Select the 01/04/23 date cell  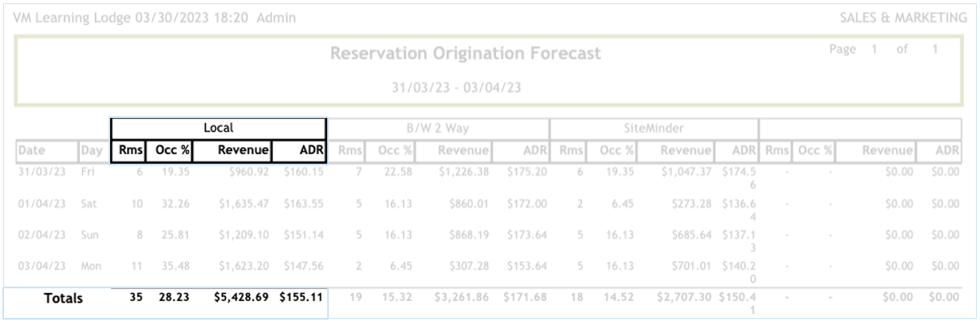coord(39,205)
